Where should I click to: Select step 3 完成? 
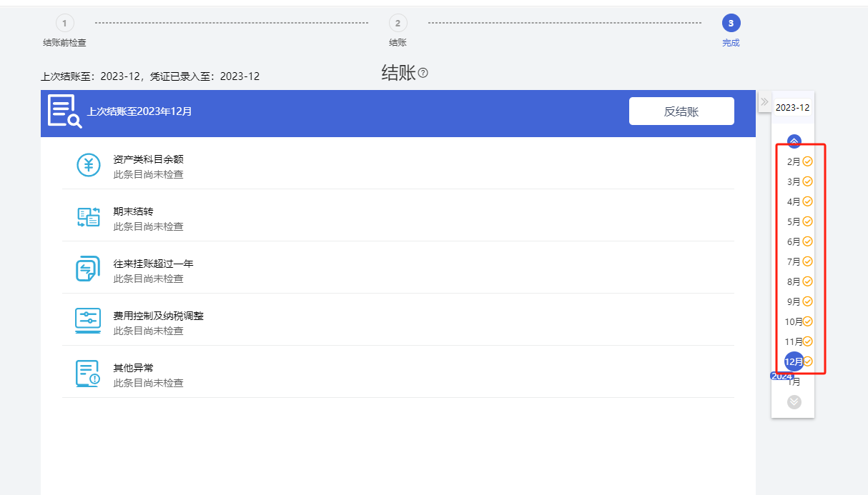pos(731,24)
